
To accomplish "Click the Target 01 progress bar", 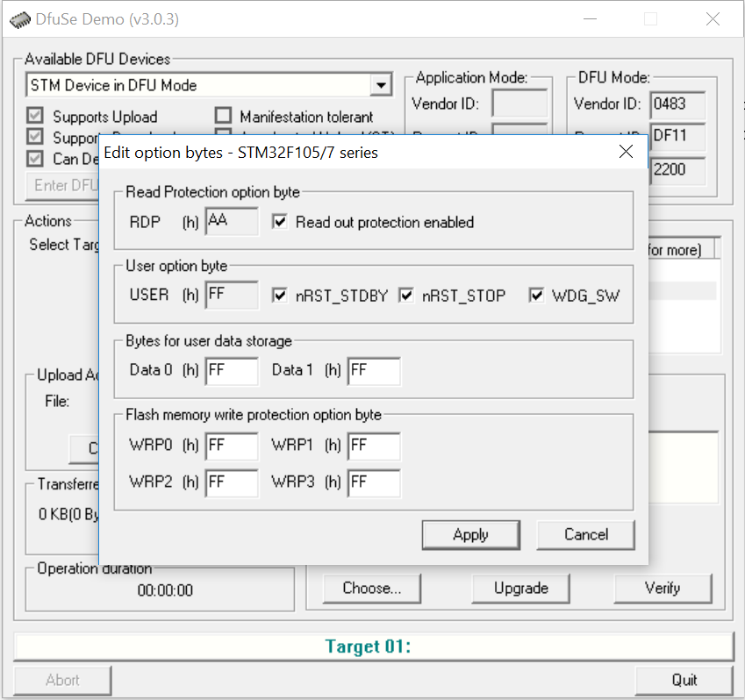I will click(x=374, y=646).
